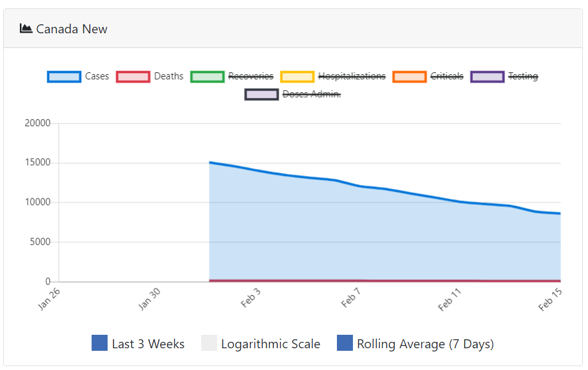Click the Deaths legend label
This screenshot has width=588, height=370.
168,76
